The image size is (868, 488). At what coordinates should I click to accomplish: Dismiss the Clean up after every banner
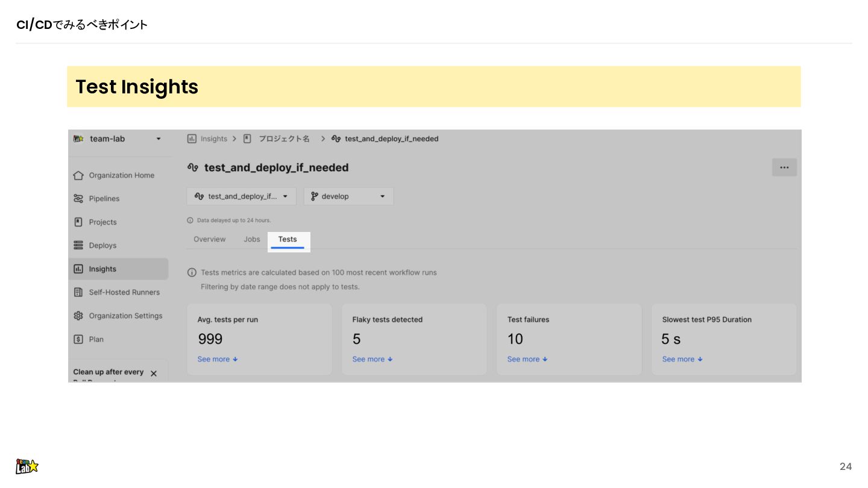pos(154,374)
